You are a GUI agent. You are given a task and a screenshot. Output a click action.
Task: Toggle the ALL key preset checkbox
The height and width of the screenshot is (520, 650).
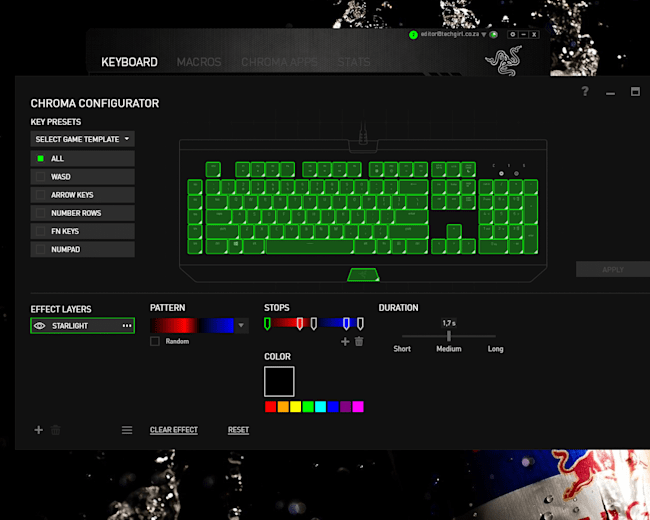click(x=41, y=158)
